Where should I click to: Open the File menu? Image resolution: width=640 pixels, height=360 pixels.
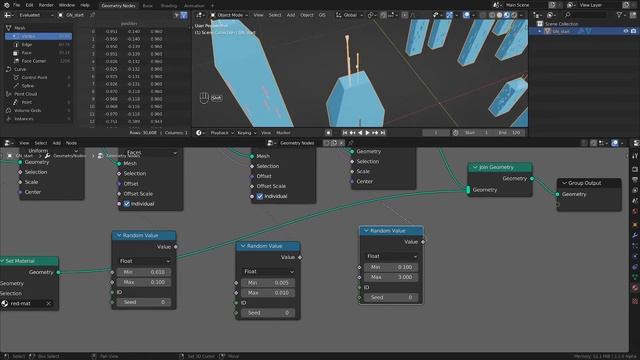pos(17,5)
